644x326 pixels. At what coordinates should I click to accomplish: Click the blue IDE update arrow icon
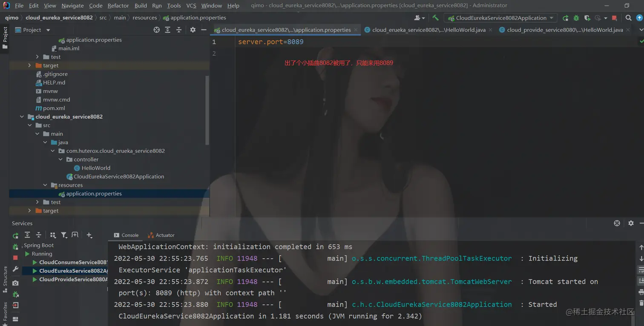pyautogui.click(x=639, y=18)
